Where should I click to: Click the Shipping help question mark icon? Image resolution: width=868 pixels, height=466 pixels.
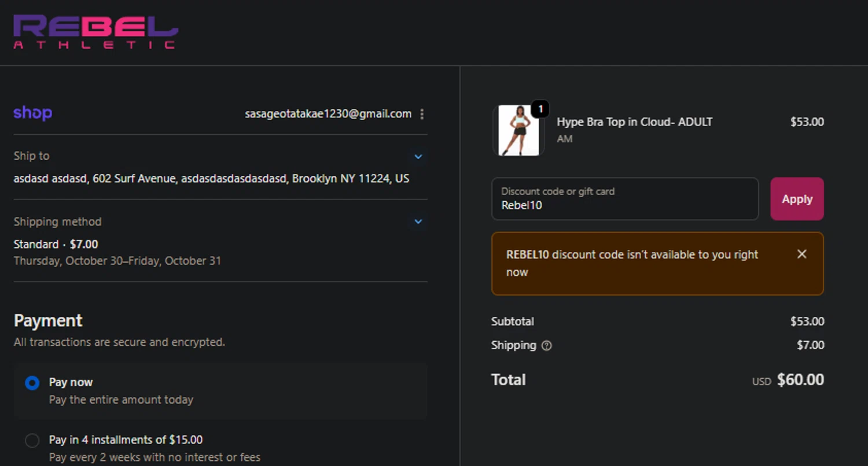pos(546,346)
